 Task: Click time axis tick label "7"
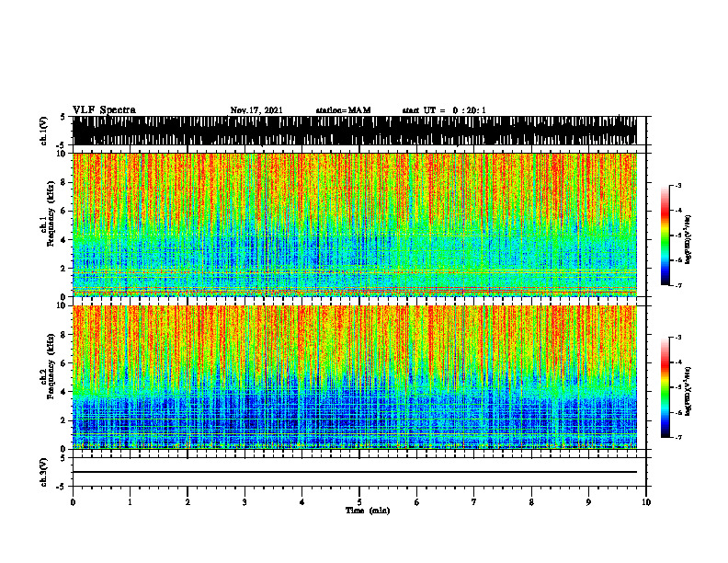[474, 502]
